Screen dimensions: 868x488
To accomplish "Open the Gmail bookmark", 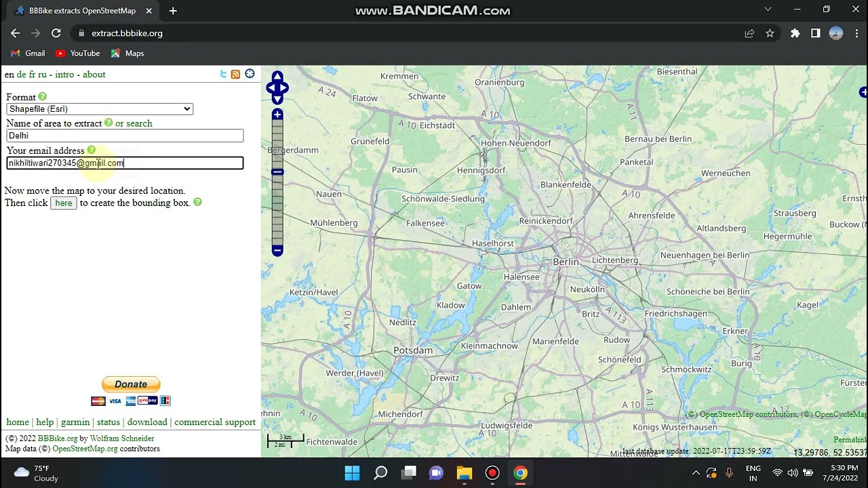I will (28, 53).
